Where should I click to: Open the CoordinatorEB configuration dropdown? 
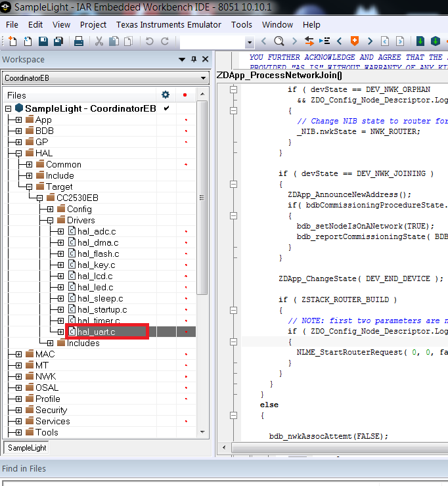(x=203, y=78)
